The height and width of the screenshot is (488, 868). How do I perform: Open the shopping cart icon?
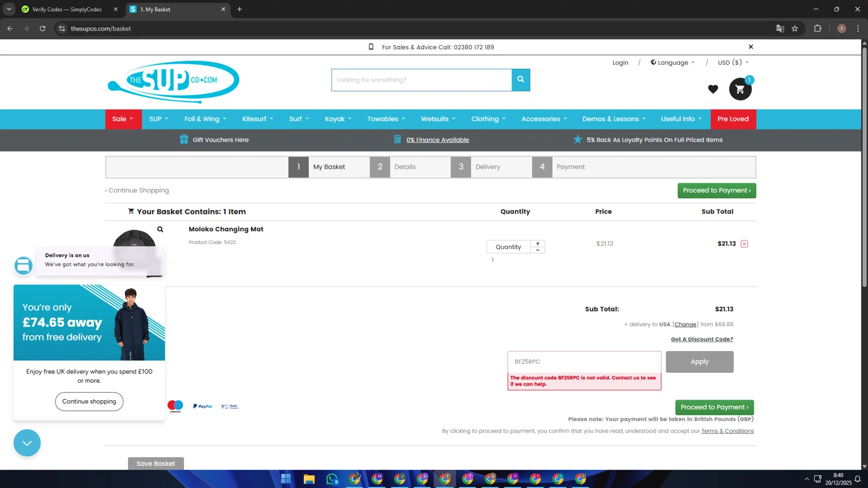tap(740, 89)
